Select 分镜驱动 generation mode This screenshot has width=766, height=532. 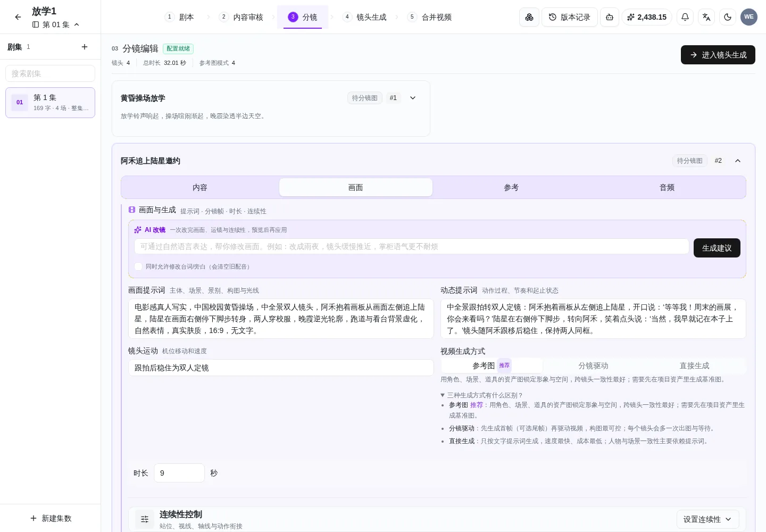[593, 365]
